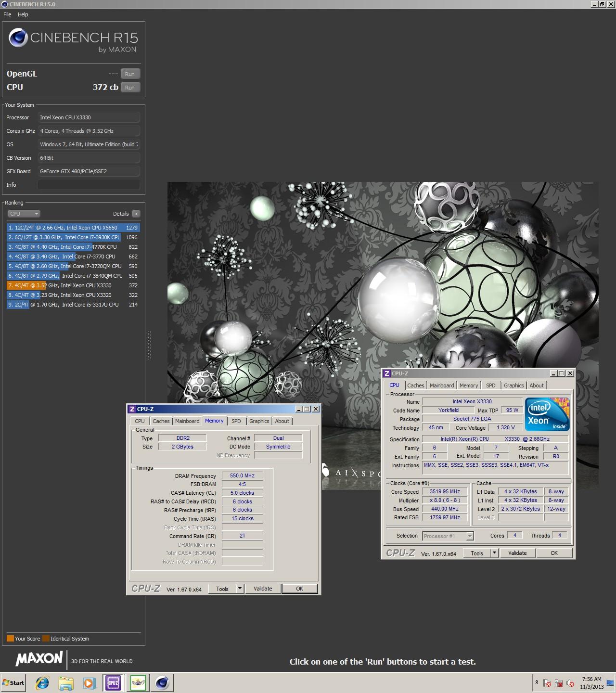616x693 pixels.
Task: Select ranking entry Core i7-4770K
Action: [73, 247]
